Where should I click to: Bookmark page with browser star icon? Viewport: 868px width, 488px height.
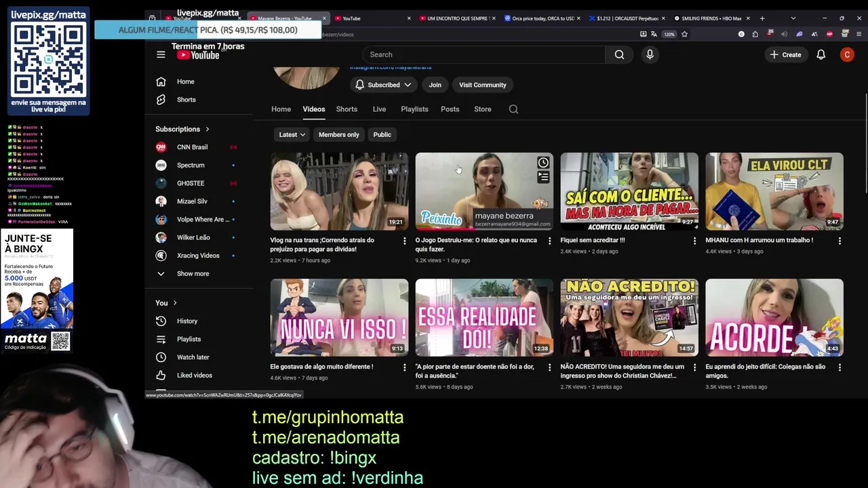tap(684, 34)
